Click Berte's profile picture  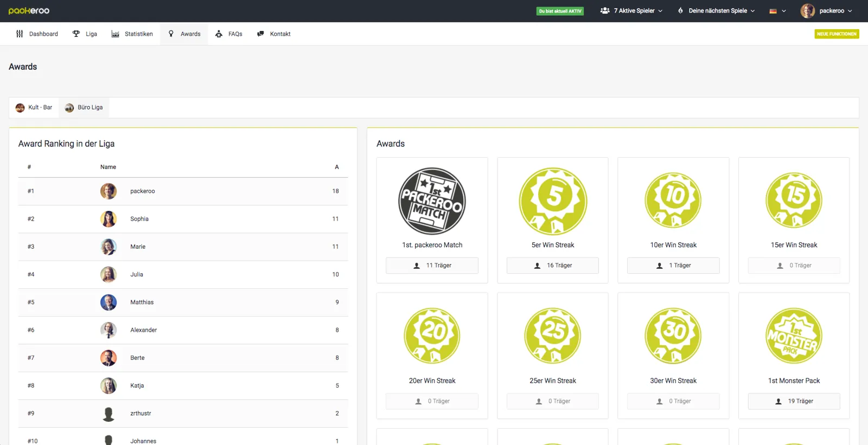(108, 358)
